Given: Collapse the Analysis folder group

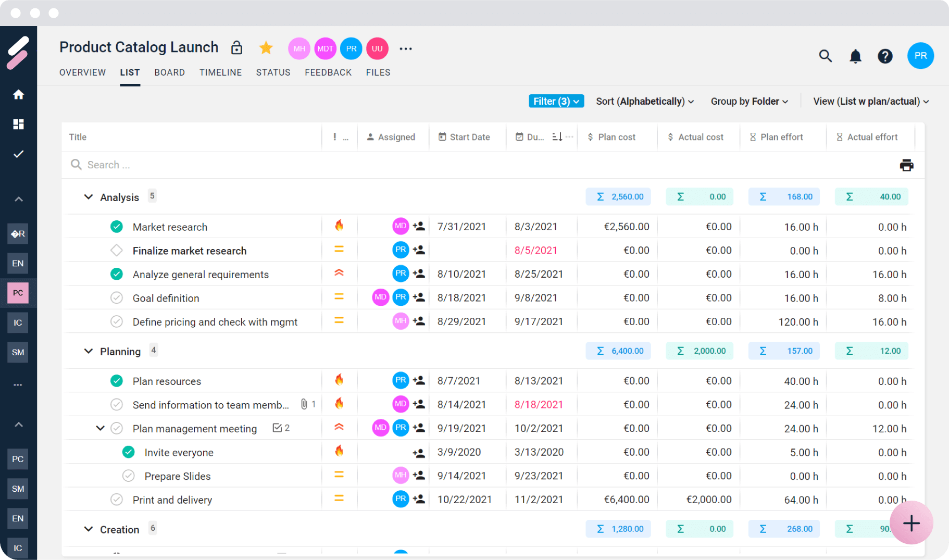Looking at the screenshot, I should click(x=89, y=197).
